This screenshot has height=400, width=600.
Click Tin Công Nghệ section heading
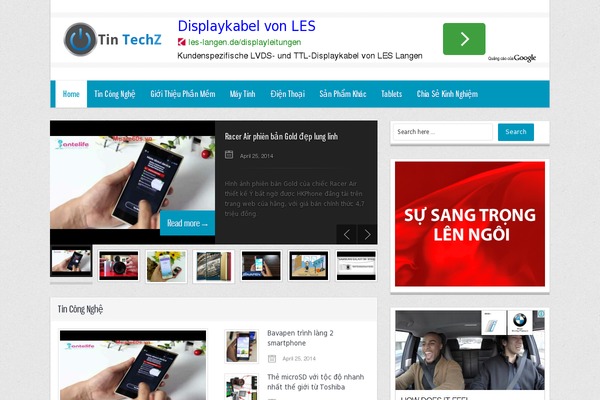pyautogui.click(x=80, y=309)
